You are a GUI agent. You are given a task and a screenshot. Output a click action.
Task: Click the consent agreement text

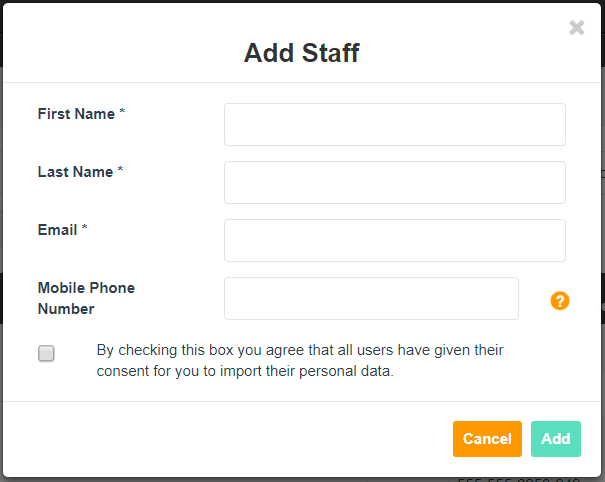[x=300, y=360]
